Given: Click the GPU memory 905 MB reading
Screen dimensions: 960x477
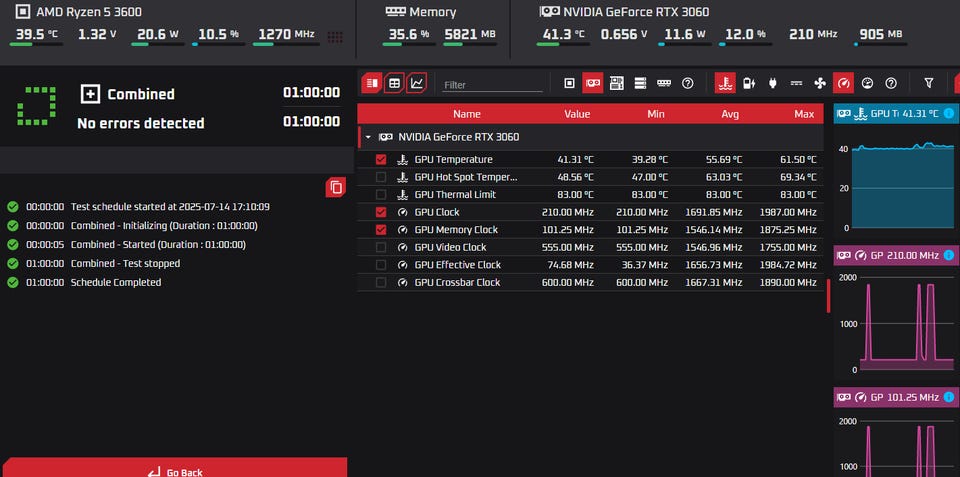Looking at the screenshot, I should click(x=882, y=34).
